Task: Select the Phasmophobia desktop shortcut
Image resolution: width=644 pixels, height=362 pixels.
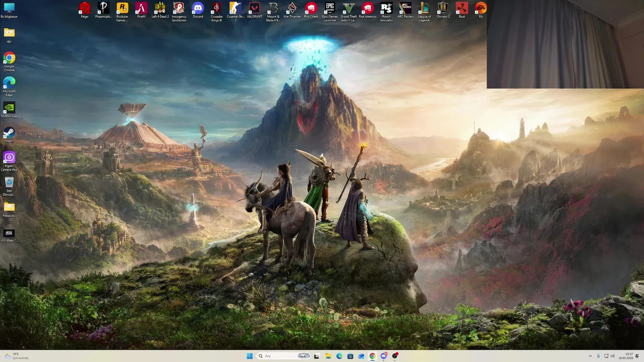Action: pyautogui.click(x=103, y=11)
